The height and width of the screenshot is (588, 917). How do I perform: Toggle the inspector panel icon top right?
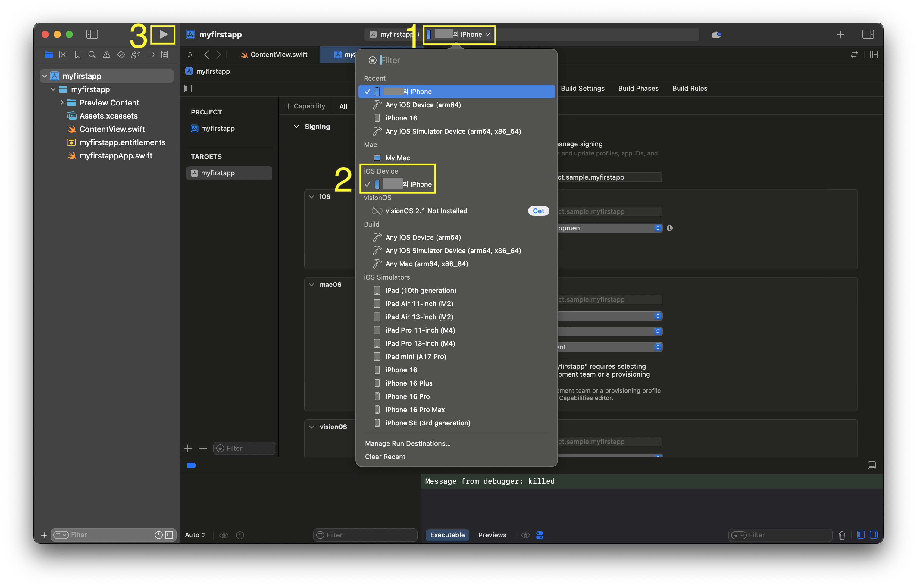pyautogui.click(x=868, y=34)
